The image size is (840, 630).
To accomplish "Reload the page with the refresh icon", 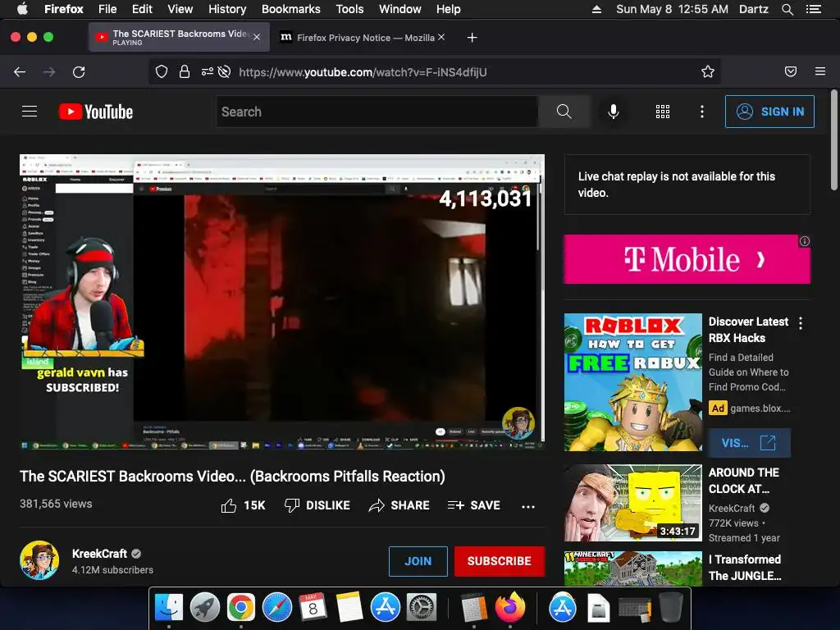I will [79, 72].
